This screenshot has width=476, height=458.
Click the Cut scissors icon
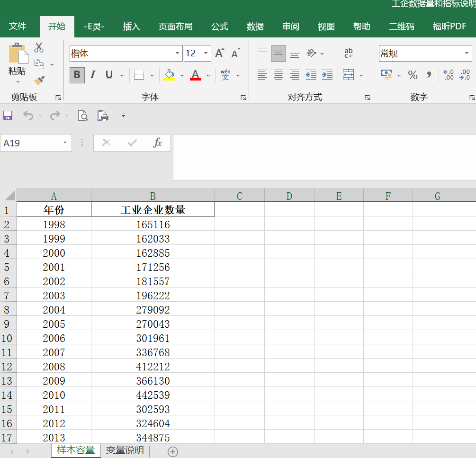pos(39,48)
